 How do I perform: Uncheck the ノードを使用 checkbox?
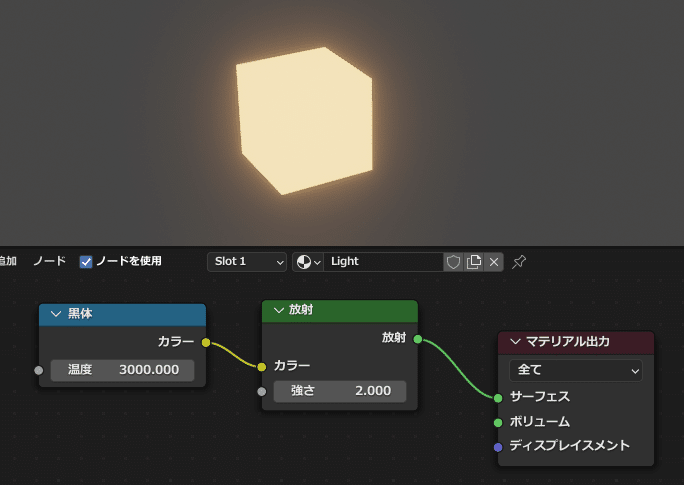tap(86, 262)
